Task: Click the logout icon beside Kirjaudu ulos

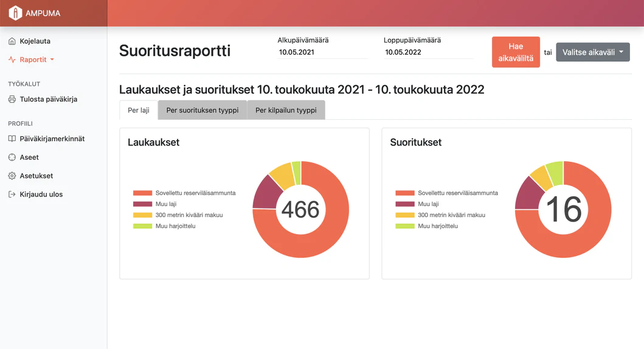Action: click(x=12, y=195)
